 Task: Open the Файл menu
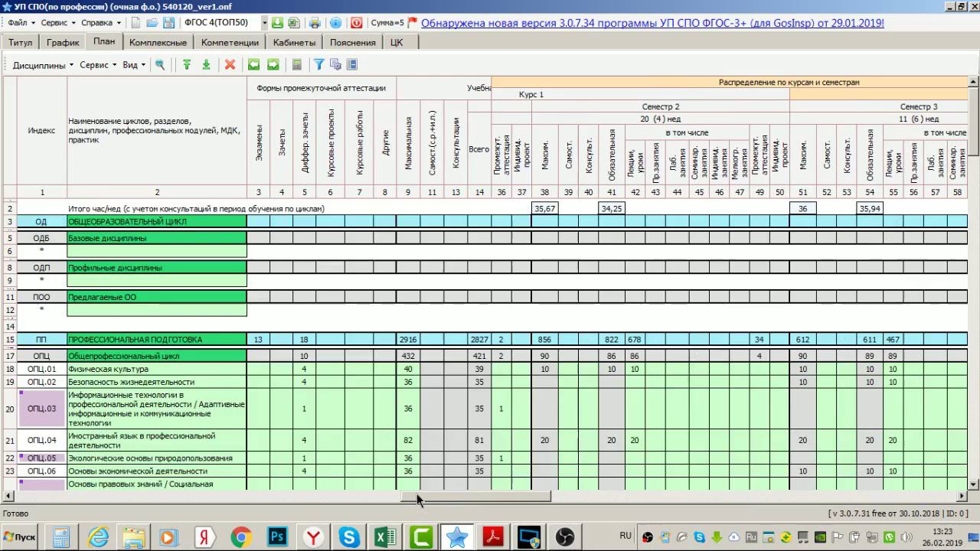tap(20, 23)
